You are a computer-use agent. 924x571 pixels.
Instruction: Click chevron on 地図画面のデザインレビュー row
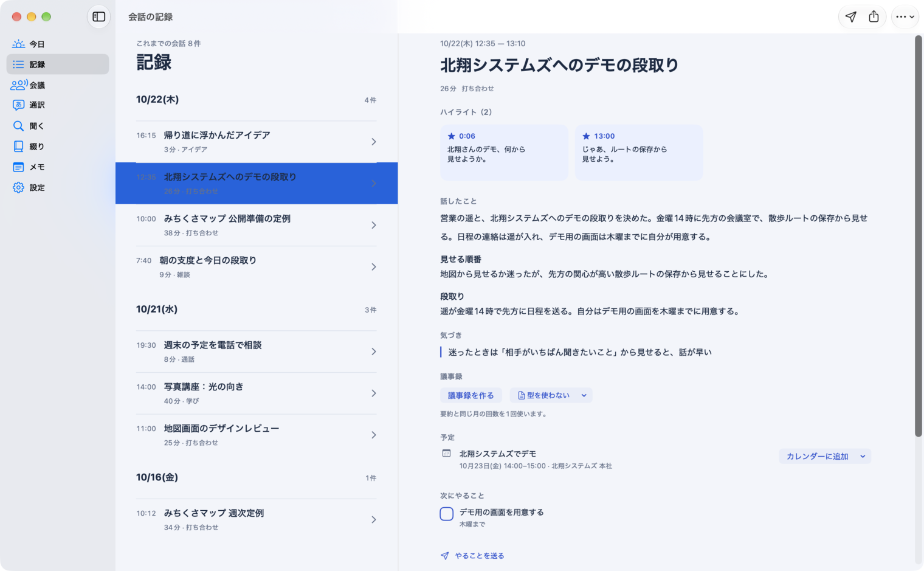pos(374,435)
